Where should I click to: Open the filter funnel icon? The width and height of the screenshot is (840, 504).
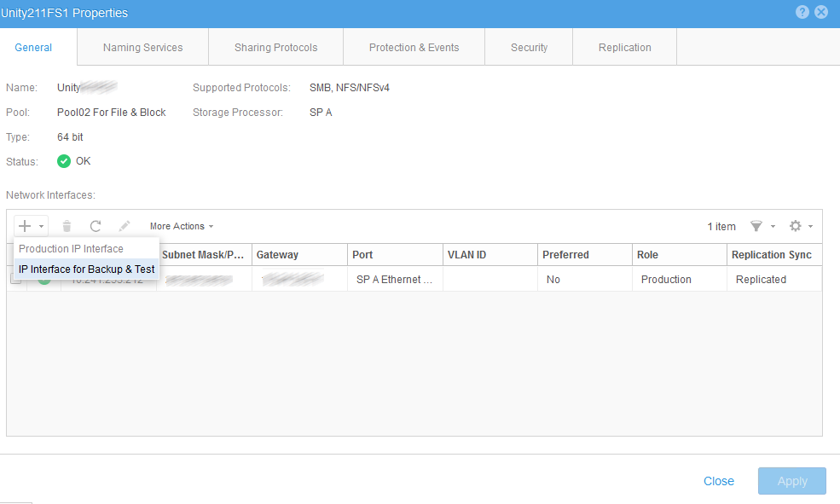(756, 226)
